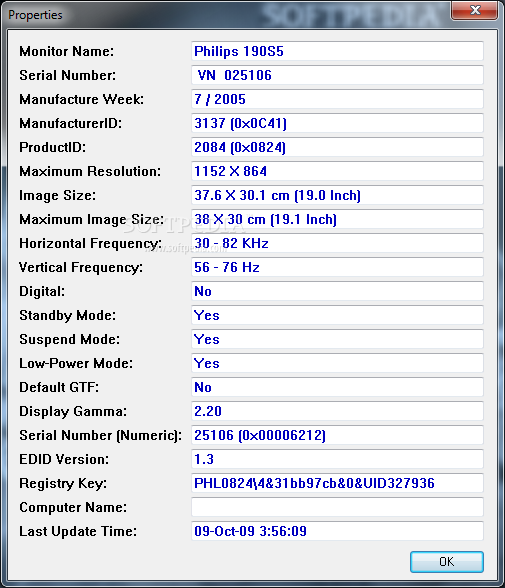Click the 'Low-Power Mode:' label
This screenshot has width=505, height=588.
click(x=76, y=363)
